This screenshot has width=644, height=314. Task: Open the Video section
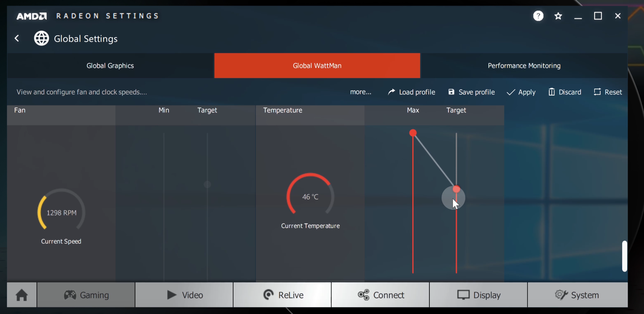click(184, 295)
